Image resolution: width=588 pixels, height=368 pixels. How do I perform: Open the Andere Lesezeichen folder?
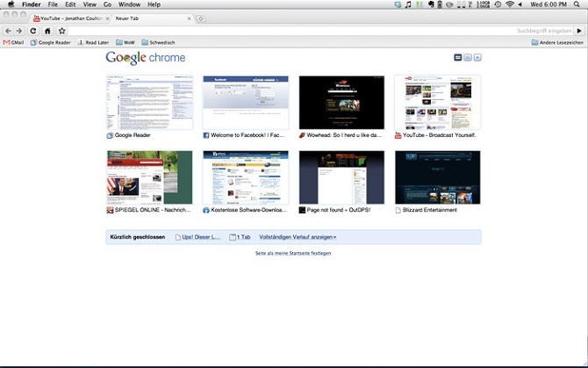[x=556, y=42]
